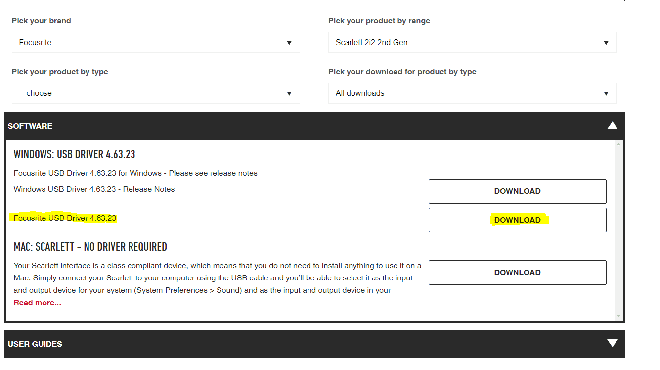Download the Windows USB Driver release notes
Image resolution: width=660 pixels, height=370 pixels.
pyautogui.click(x=518, y=191)
